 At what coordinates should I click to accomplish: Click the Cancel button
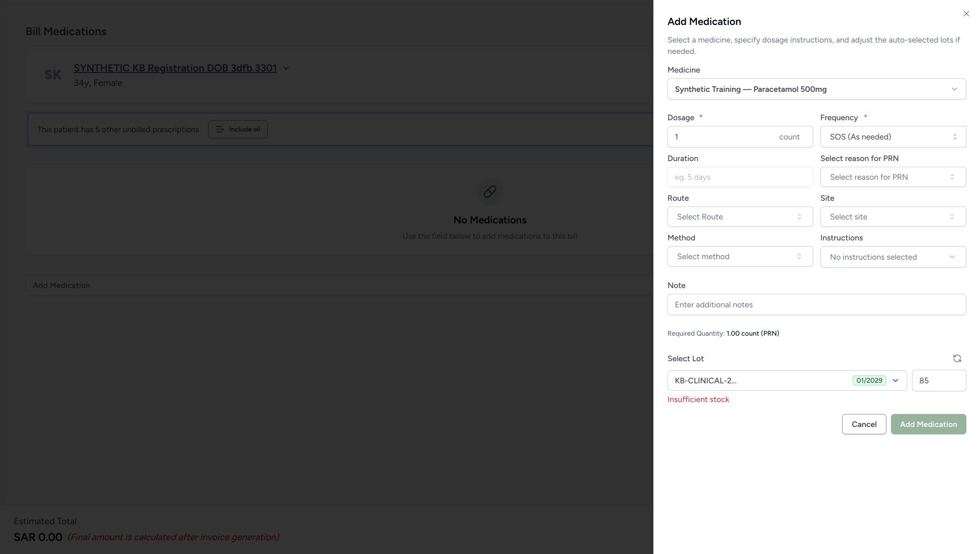click(864, 424)
